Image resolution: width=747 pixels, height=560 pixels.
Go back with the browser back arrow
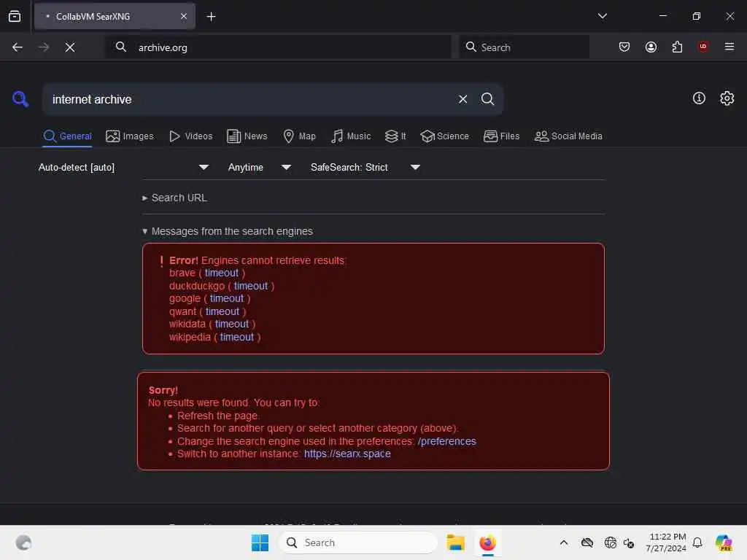[x=18, y=47]
